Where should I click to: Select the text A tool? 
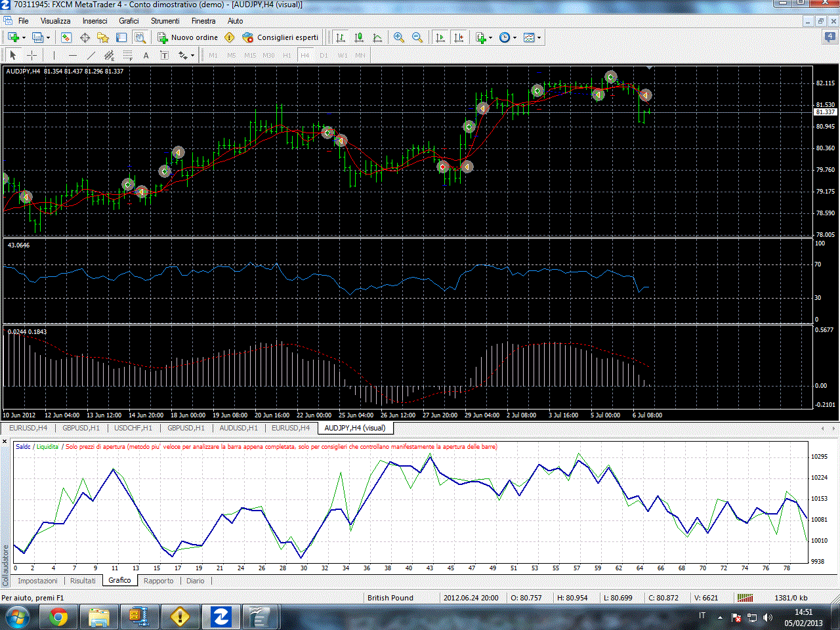(146, 55)
